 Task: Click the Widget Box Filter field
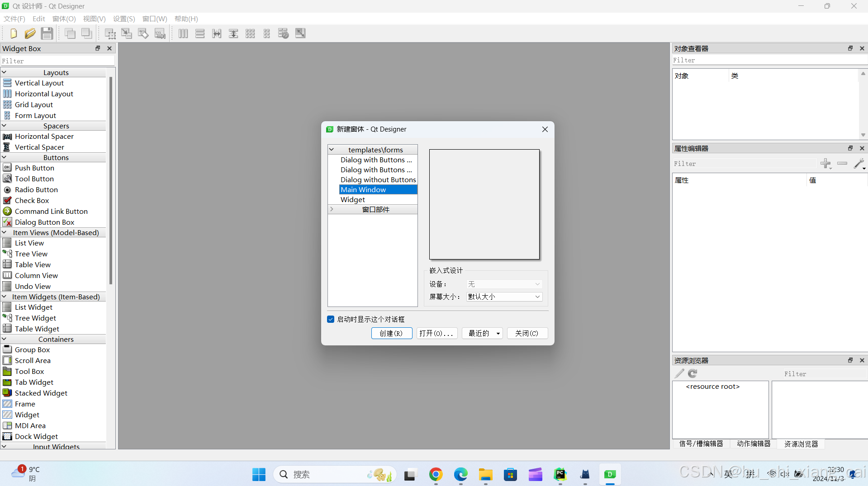point(57,61)
